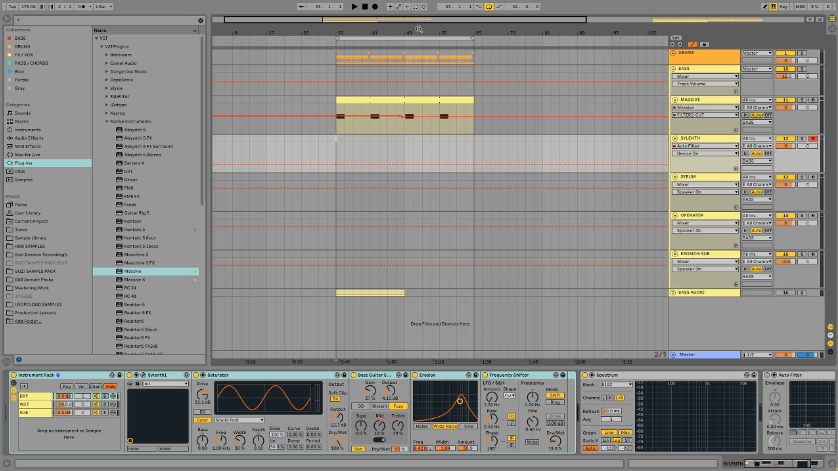This screenshot has height=471, width=838.
Task: Expand the Dangerous Music folder
Action: [x=106, y=71]
